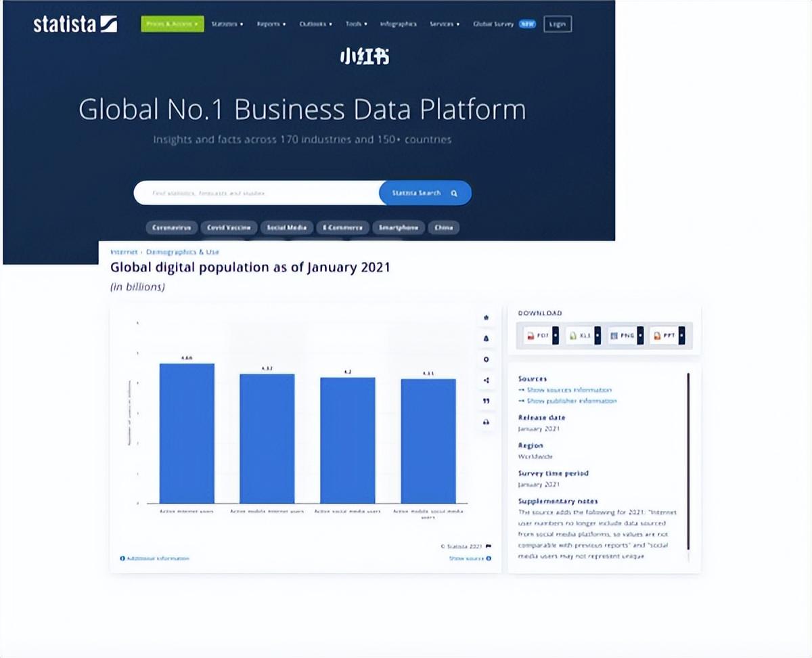Open chart settings gear icon
Viewport: 812px width, 658px height.
486,359
